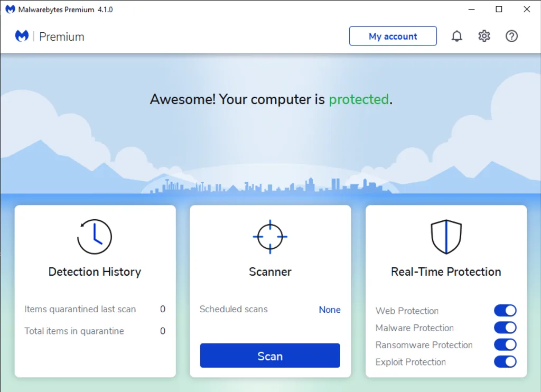
Task: Open Real-Time Protection details
Action: pos(445,272)
